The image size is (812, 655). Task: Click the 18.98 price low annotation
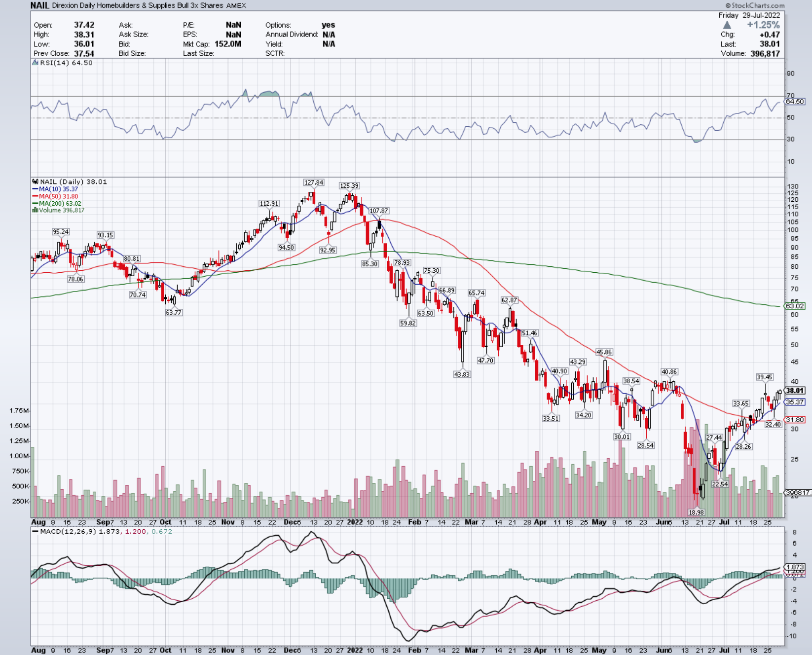(x=696, y=512)
